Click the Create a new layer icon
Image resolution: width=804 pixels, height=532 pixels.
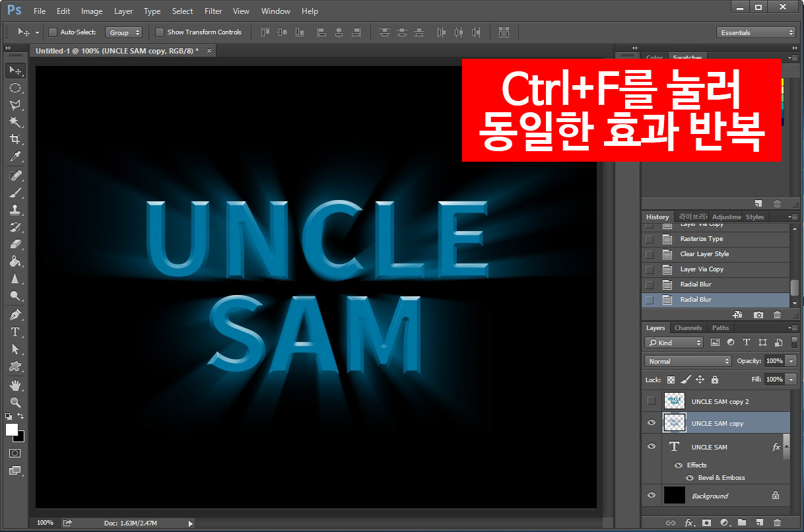pos(759,522)
